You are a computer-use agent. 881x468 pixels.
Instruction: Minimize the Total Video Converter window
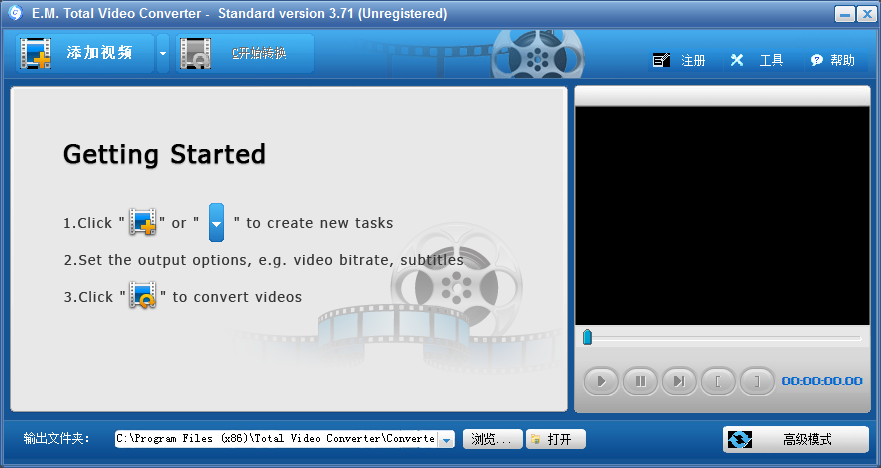pos(844,14)
